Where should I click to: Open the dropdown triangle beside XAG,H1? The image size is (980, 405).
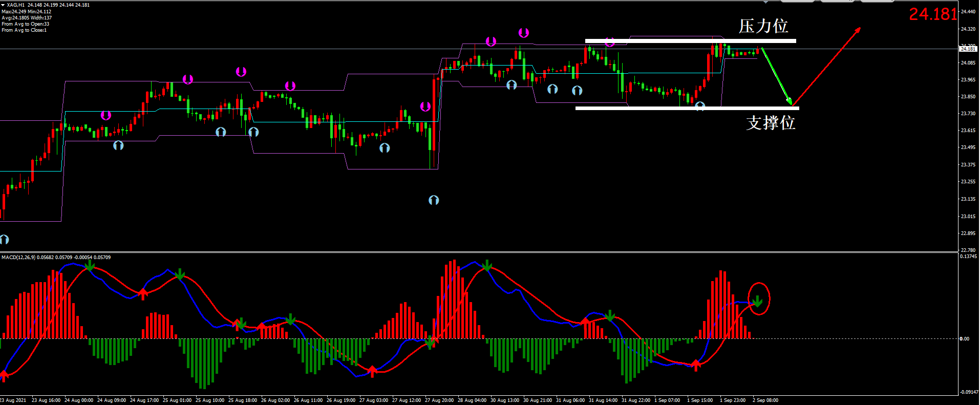click(3, 5)
